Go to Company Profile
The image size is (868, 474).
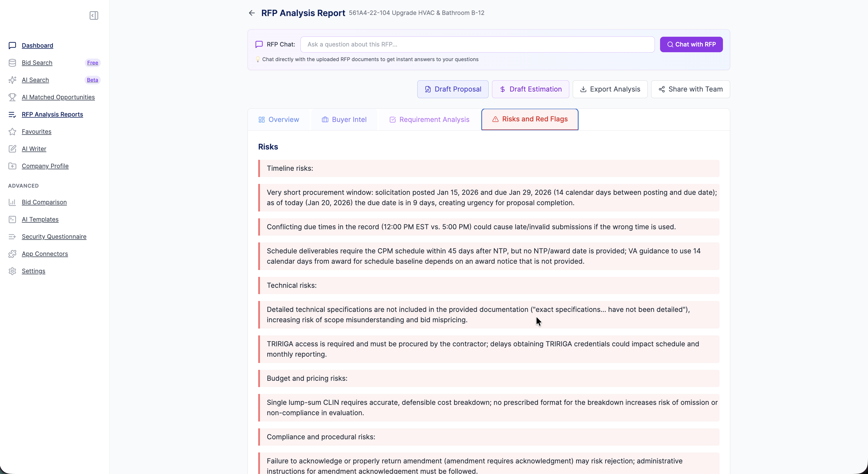(x=45, y=166)
